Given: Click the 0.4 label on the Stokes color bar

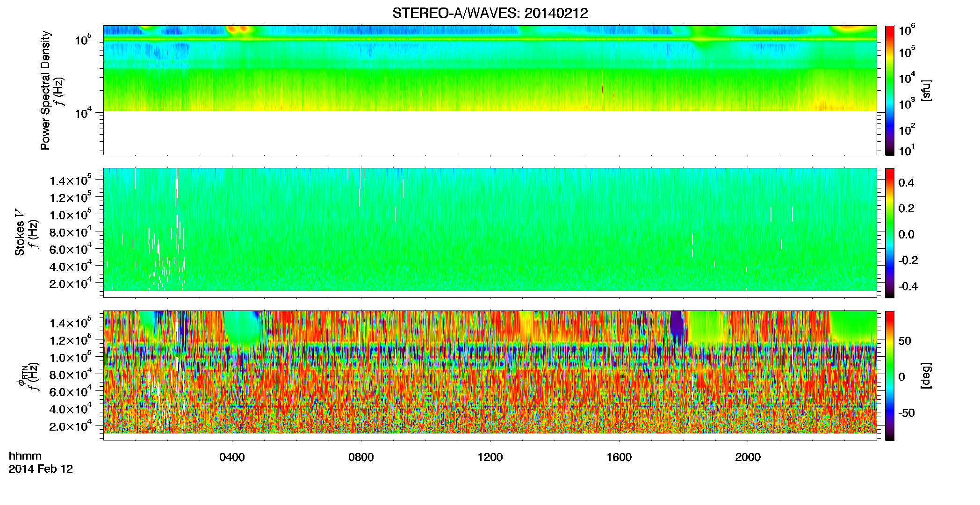Looking at the screenshot, I should point(906,183).
